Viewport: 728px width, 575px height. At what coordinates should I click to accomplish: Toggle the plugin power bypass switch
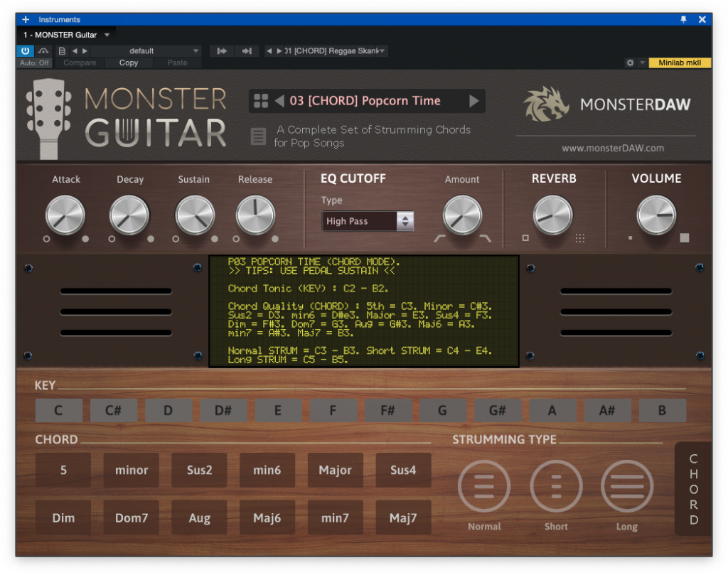click(23, 50)
